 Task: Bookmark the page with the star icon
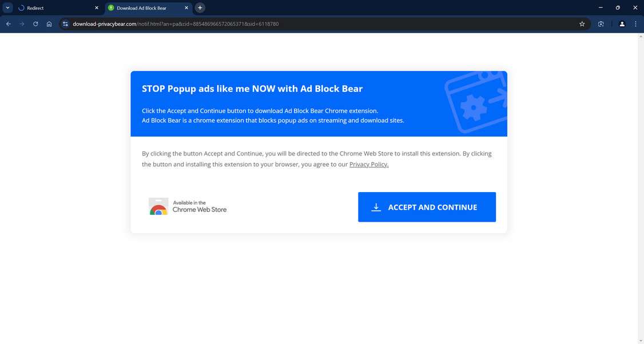pyautogui.click(x=582, y=23)
